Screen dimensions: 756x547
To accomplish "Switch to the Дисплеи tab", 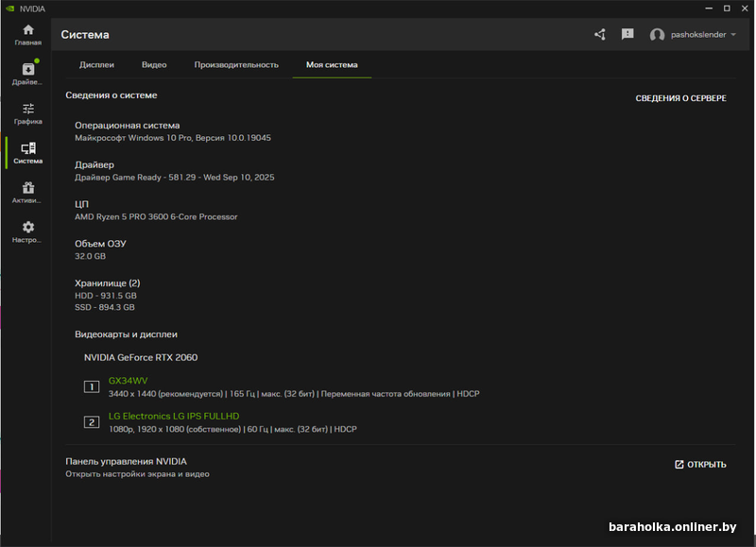I will [x=96, y=65].
